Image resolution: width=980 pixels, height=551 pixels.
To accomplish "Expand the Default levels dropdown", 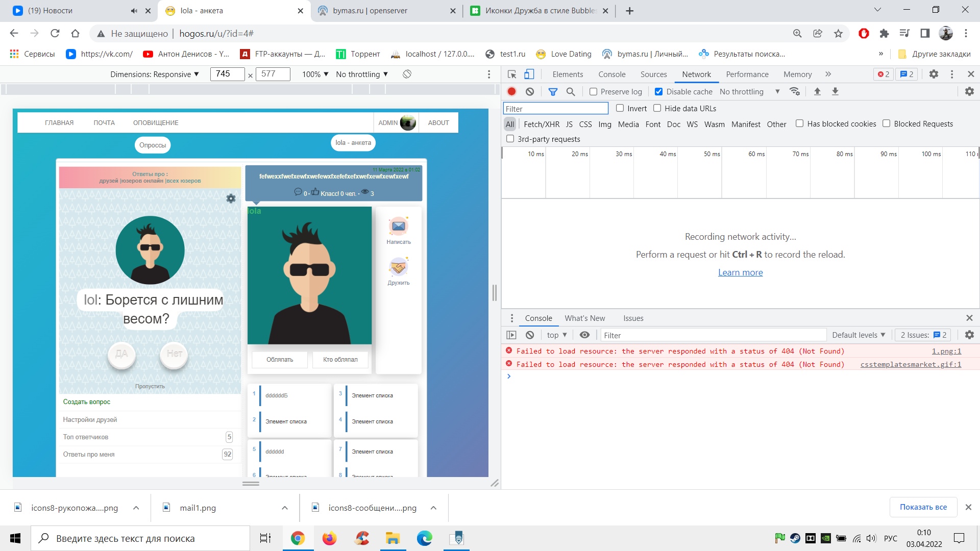I will click(859, 335).
